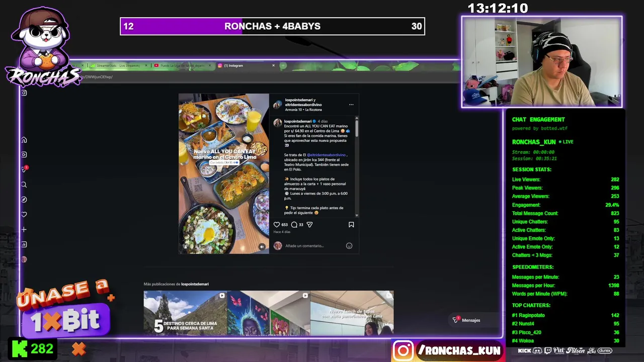644x362 pixels.
Task: Open the dashboard chart icon in the sidebar
Action: point(24,244)
